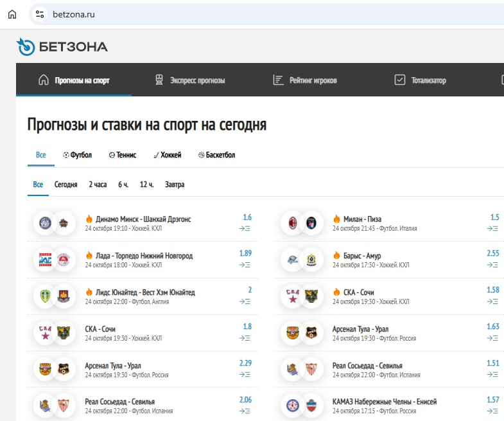Image resolution: width=504 pixels, height=421 pixels.
Task: Click arrow icon under odds 1.57
Action: coord(492,411)
